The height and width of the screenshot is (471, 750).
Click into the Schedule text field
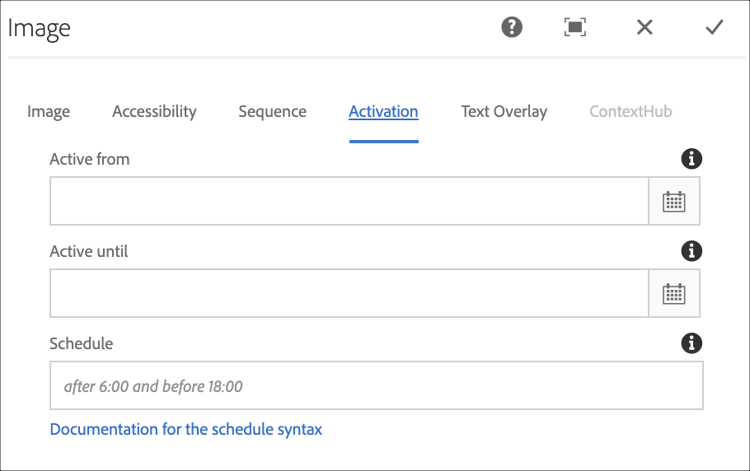(376, 386)
